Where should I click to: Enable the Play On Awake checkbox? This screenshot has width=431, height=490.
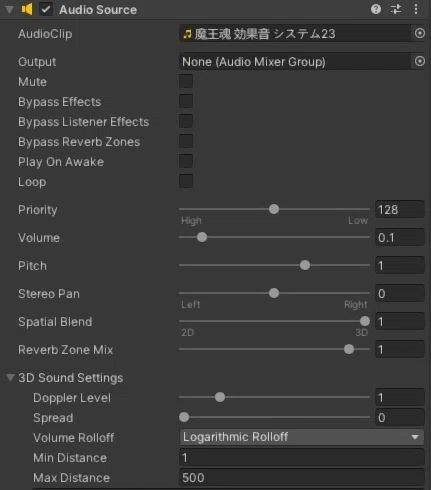coord(186,161)
